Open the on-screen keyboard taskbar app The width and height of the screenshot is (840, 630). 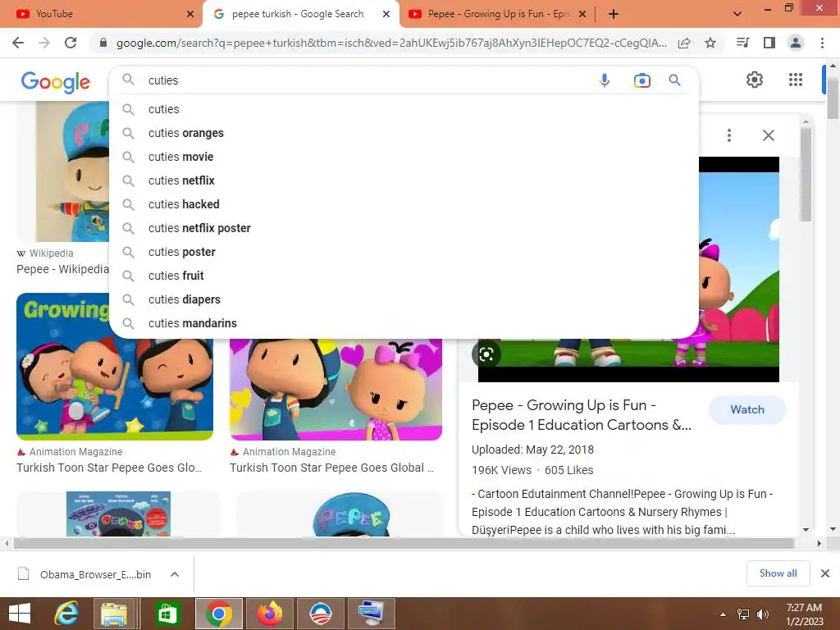[x=371, y=614]
